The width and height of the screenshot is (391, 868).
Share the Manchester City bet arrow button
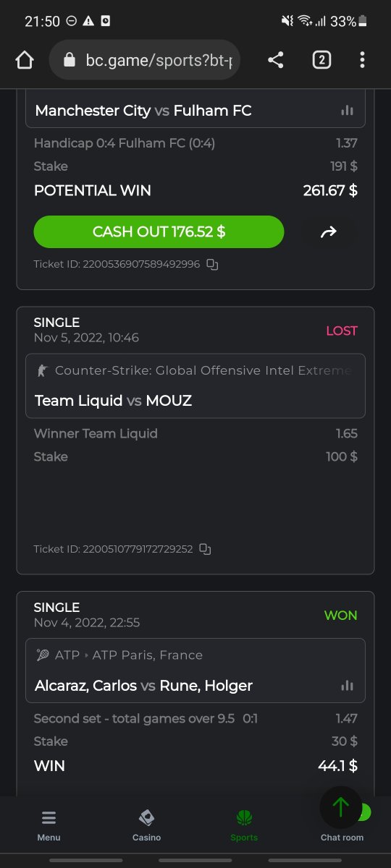(329, 232)
